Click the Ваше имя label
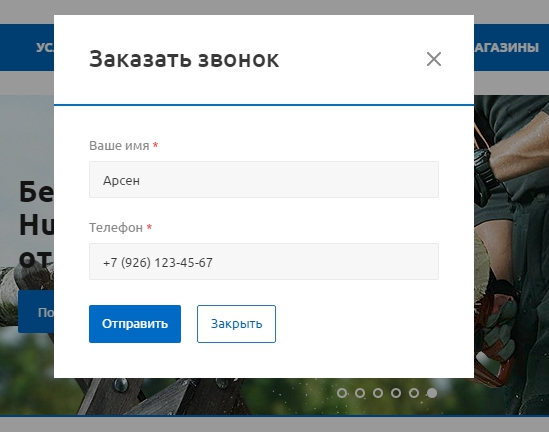The image size is (549, 432). [119, 146]
